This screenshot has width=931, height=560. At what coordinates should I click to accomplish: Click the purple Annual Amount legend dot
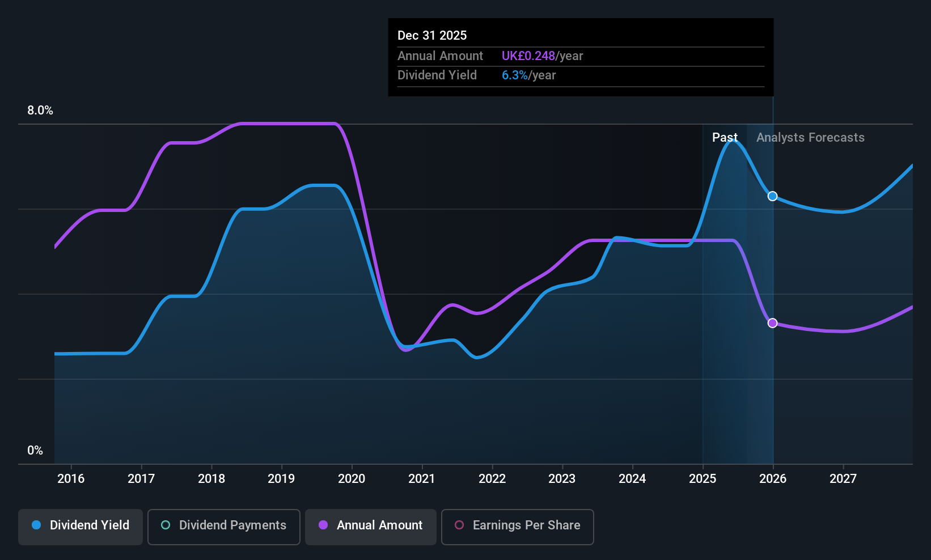(323, 525)
